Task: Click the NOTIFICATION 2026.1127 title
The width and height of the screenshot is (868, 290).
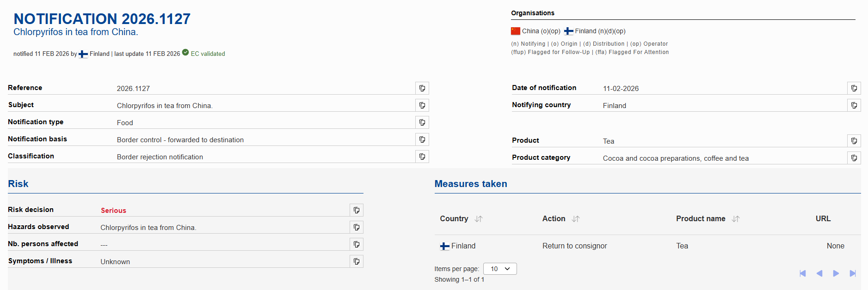Action: click(102, 18)
